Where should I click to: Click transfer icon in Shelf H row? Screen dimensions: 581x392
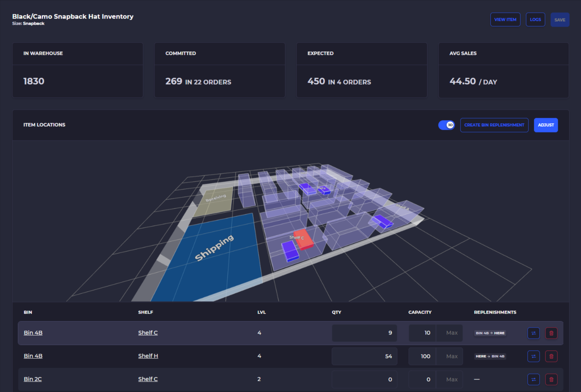pos(533,356)
